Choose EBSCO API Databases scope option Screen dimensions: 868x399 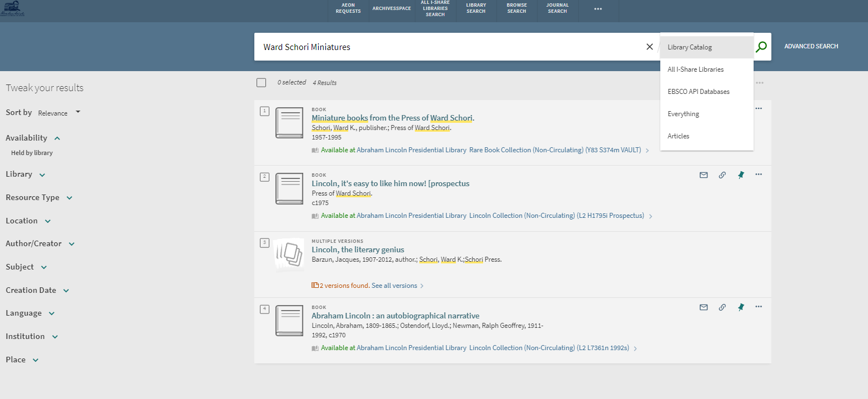pos(698,92)
